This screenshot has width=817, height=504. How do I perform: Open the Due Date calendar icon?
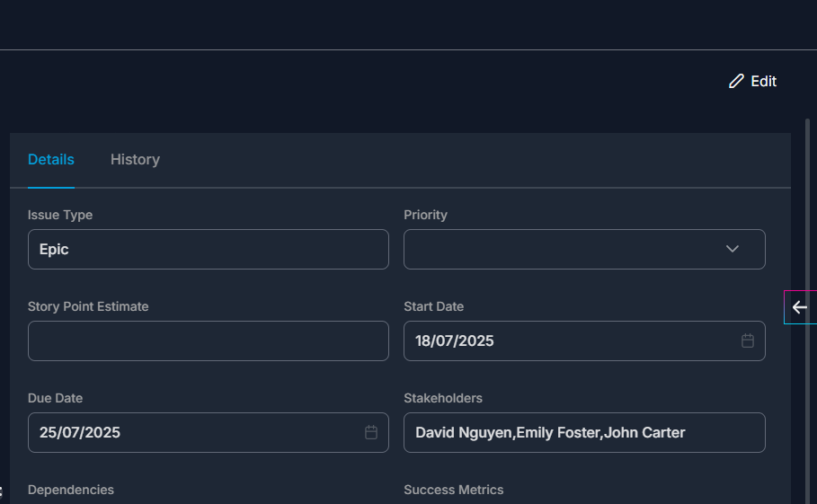[x=371, y=433]
